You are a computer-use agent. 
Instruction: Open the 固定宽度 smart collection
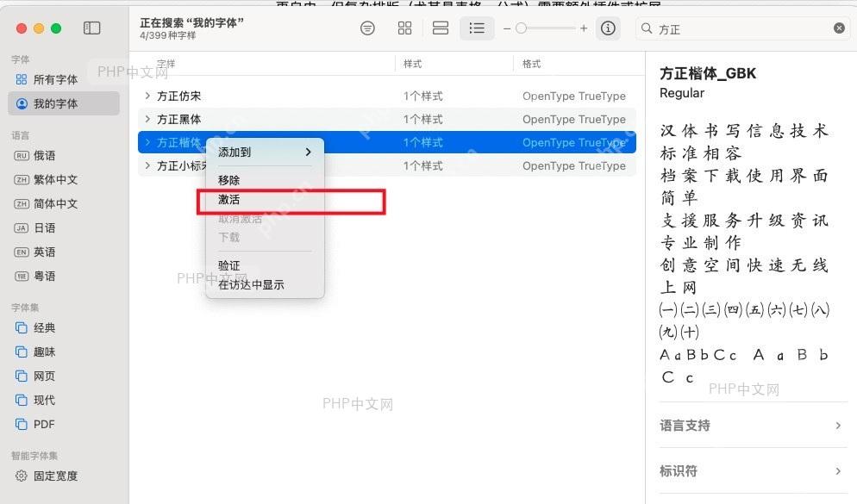pyautogui.click(x=47, y=476)
